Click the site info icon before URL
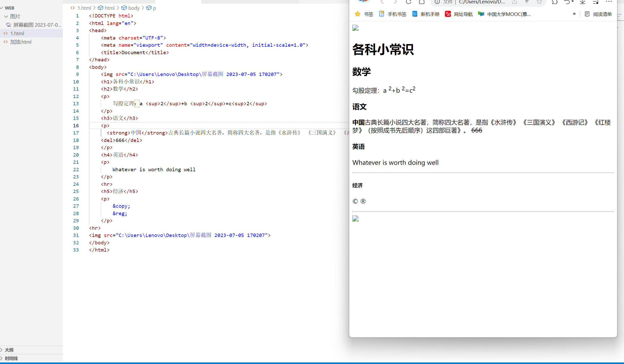 437,2
